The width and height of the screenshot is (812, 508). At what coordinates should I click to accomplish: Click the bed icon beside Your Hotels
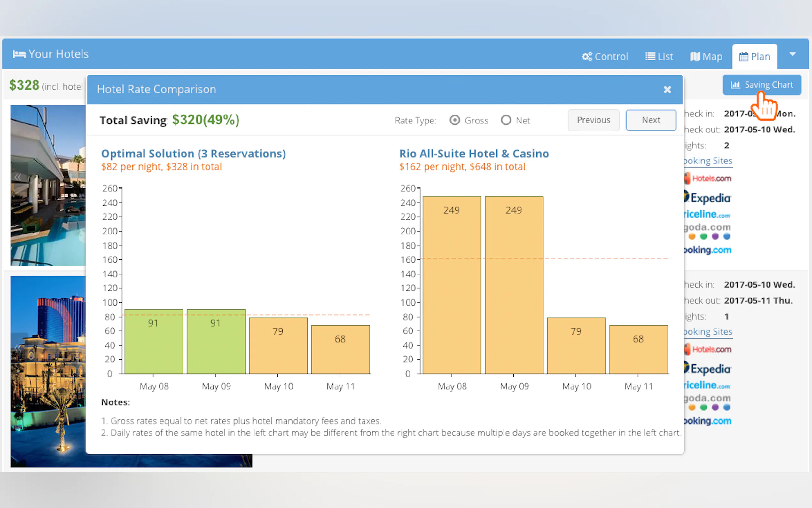(19, 54)
